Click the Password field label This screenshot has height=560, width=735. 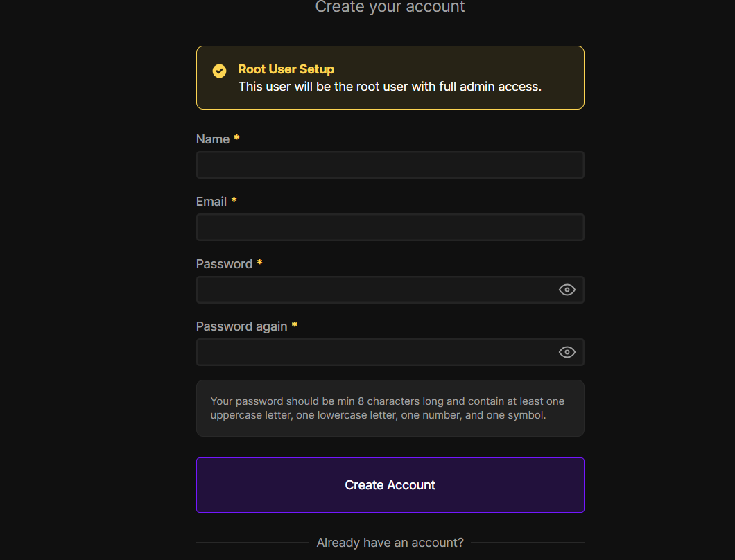(224, 264)
